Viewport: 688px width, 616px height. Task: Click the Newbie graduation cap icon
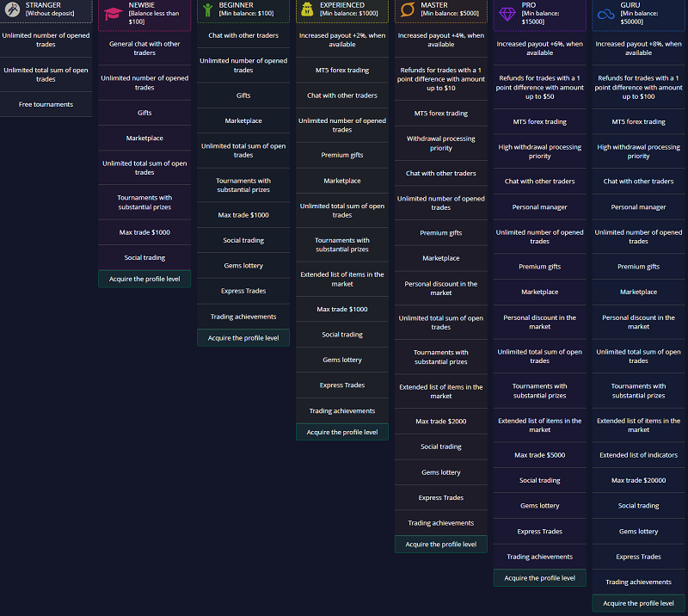(x=113, y=13)
